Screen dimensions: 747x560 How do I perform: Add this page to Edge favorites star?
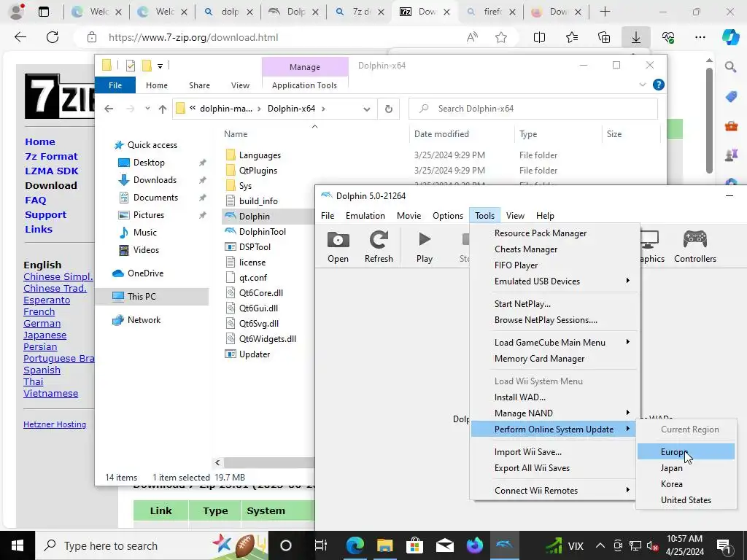tap(500, 37)
